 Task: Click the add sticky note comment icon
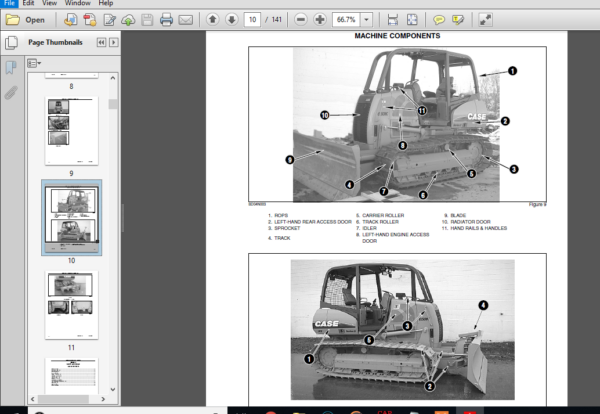pos(439,20)
